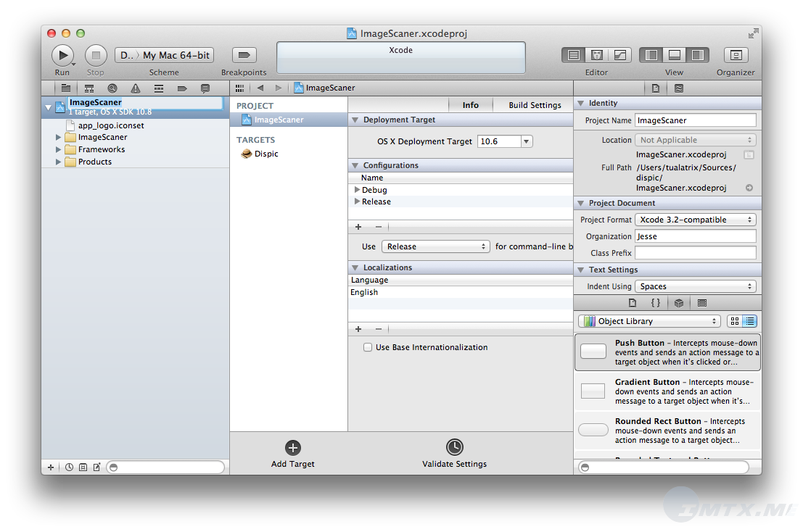
Task: Switch library to icon grid view
Action: point(735,321)
